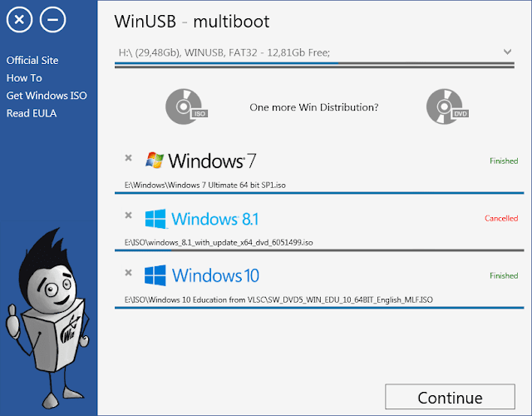Click the Finished status for Windows 7
This screenshot has width=532, height=416.
(x=504, y=161)
